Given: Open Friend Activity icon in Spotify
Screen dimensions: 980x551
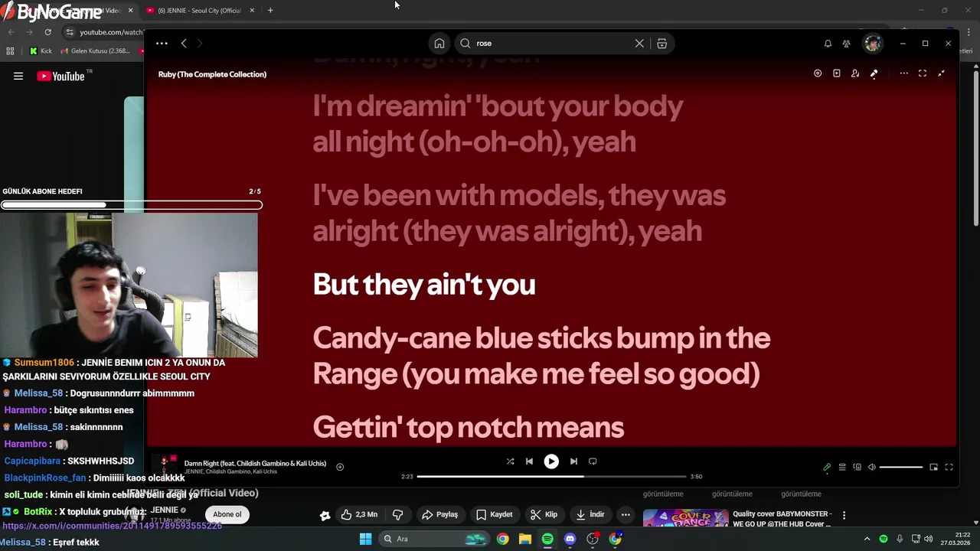Looking at the screenshot, I should coord(846,44).
